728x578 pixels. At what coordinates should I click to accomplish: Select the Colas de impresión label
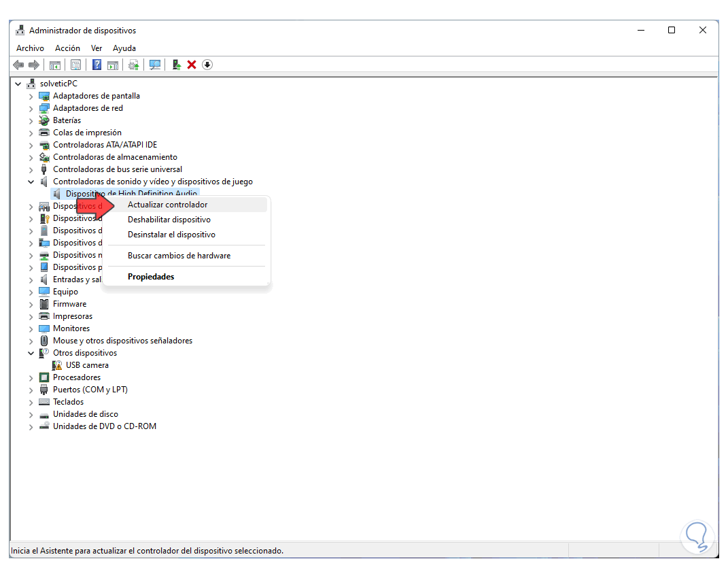87,133
